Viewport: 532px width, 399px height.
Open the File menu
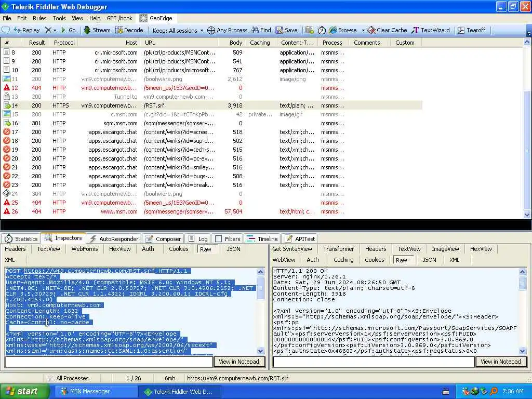[7, 18]
